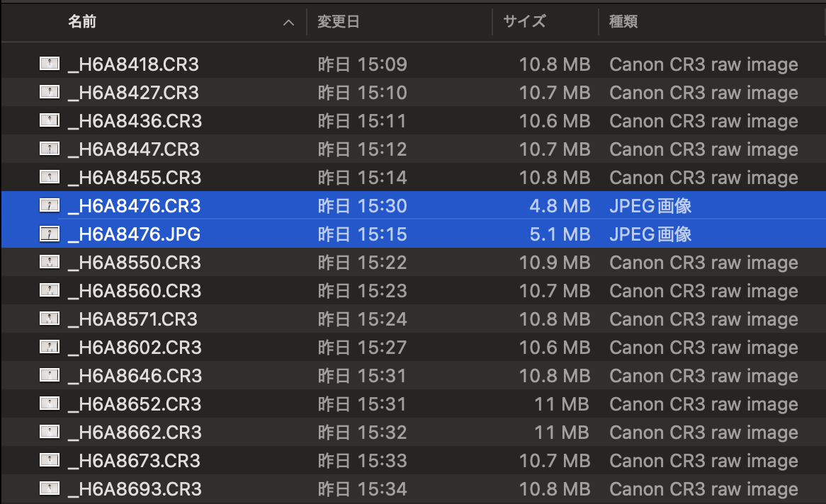Select file name _H6A8455.CR3
This screenshot has width=826, height=504.
pos(135,178)
